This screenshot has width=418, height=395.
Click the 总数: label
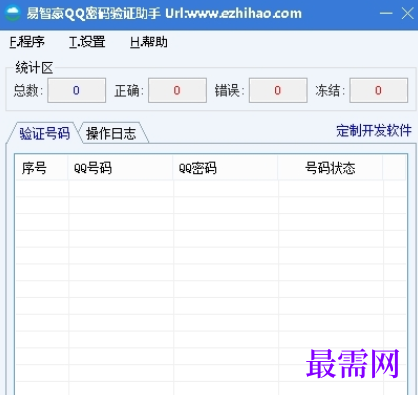(28, 91)
